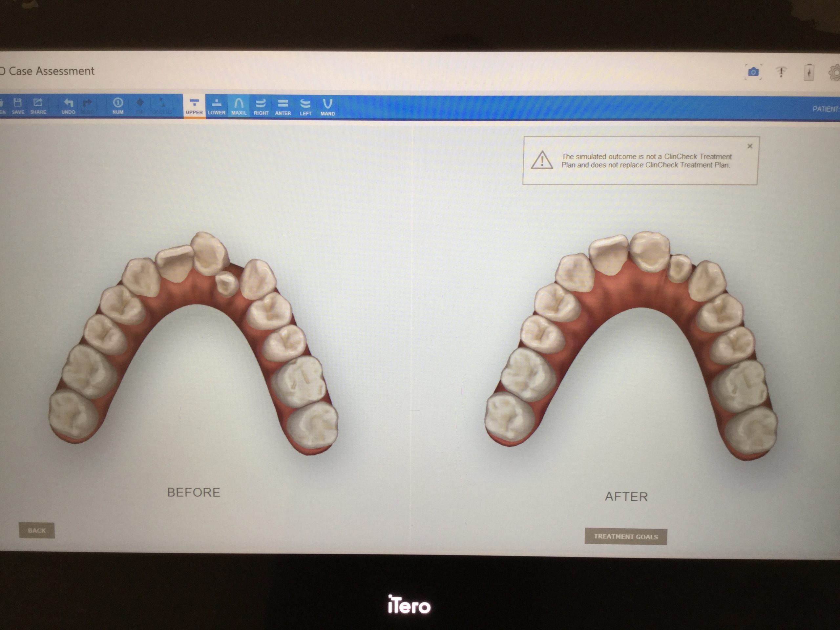Screen dimensions: 840x630
Task: Switch to the Right side view
Action: [x=261, y=106]
